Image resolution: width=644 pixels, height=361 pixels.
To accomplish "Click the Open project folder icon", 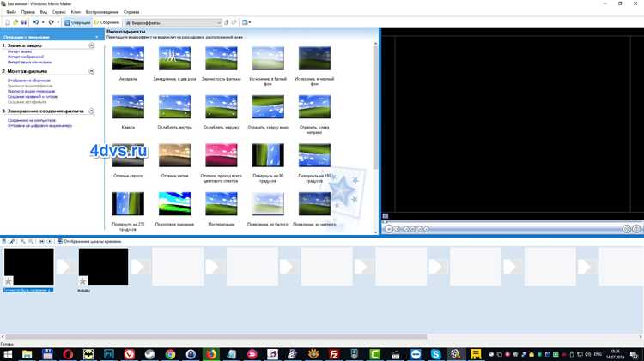I will 15,22.
